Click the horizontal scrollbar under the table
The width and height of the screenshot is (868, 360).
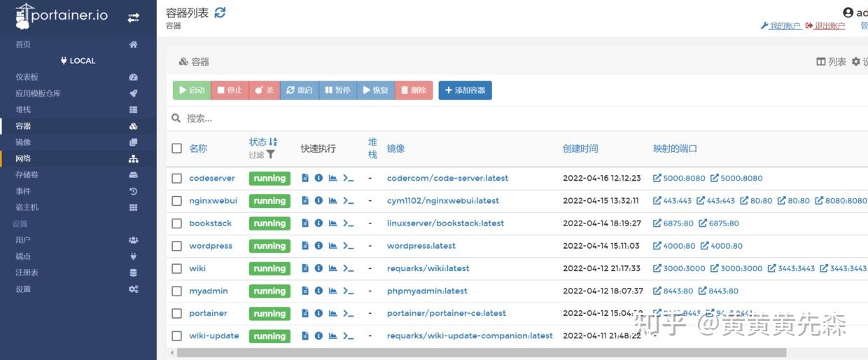(x=482, y=352)
